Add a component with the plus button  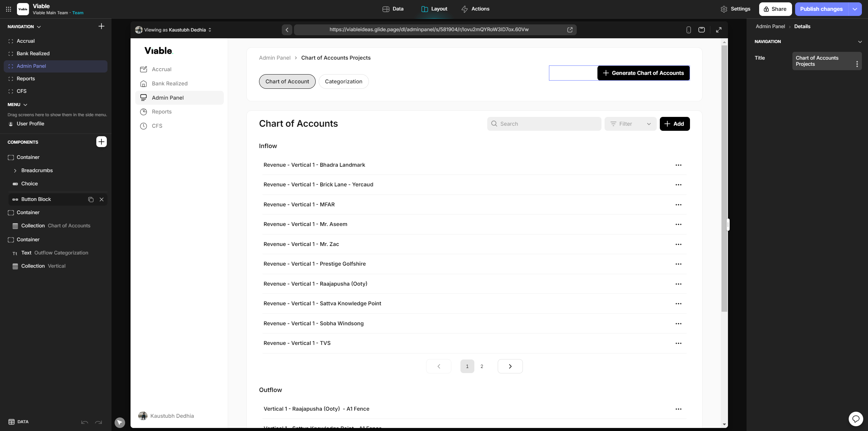point(101,142)
